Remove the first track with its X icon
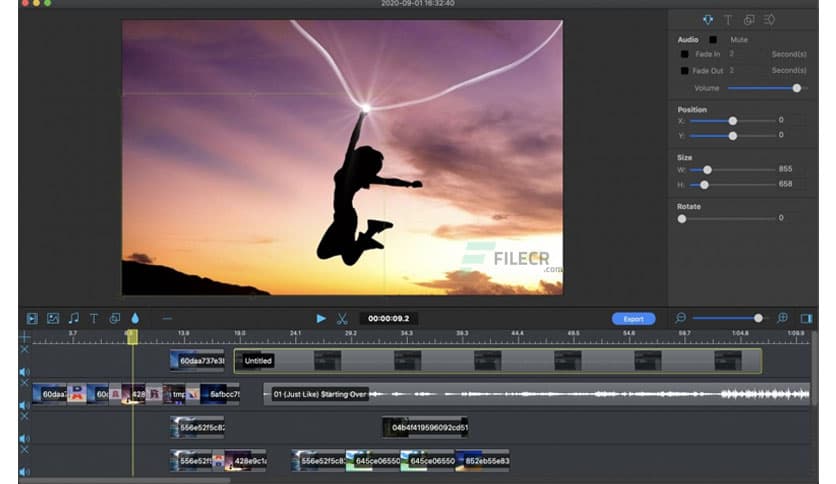The width and height of the screenshot is (836, 484). pos(25,349)
